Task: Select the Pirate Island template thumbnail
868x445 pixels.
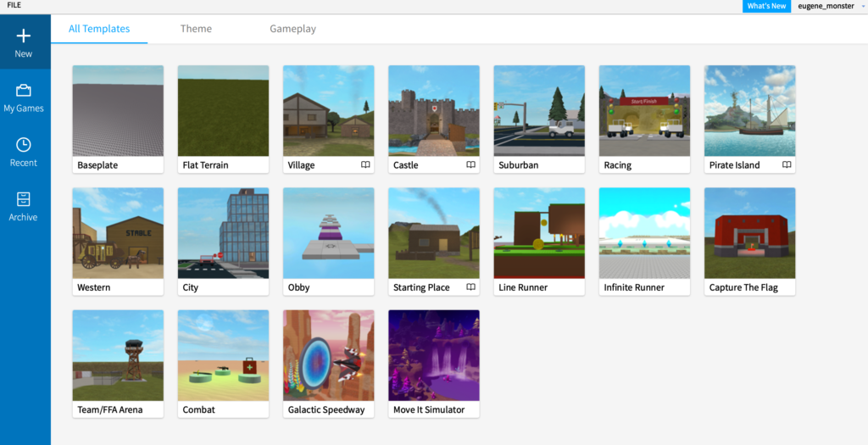Action: 749,111
